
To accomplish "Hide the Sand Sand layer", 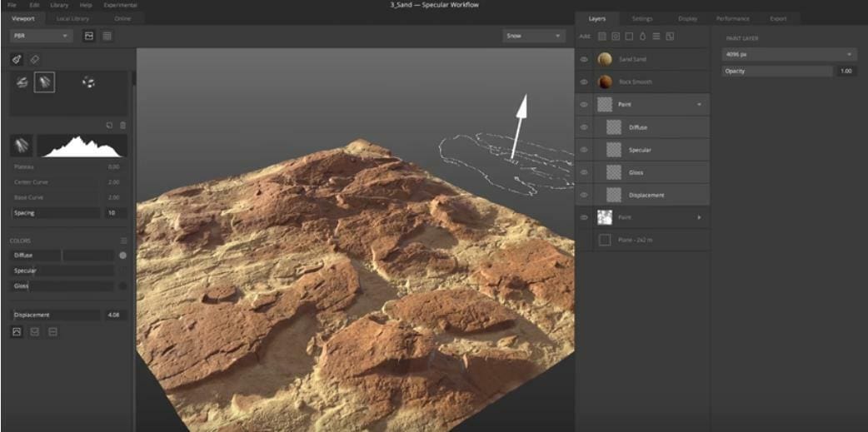I will click(x=584, y=60).
